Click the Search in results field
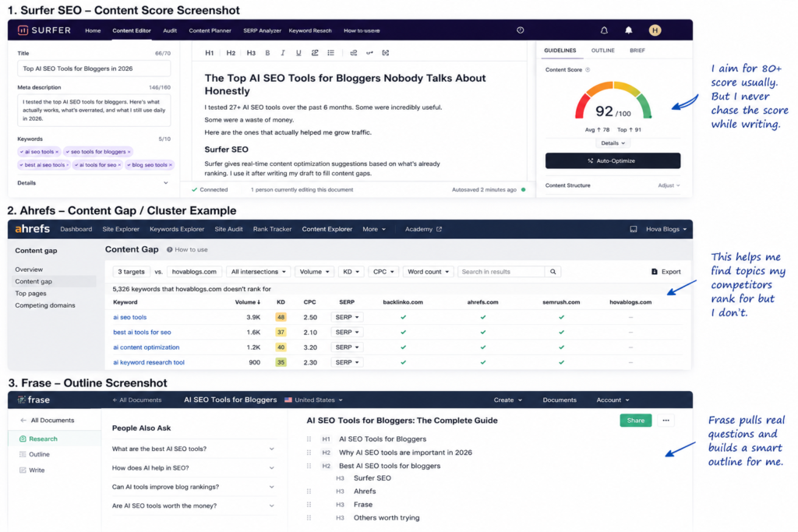 coord(501,272)
